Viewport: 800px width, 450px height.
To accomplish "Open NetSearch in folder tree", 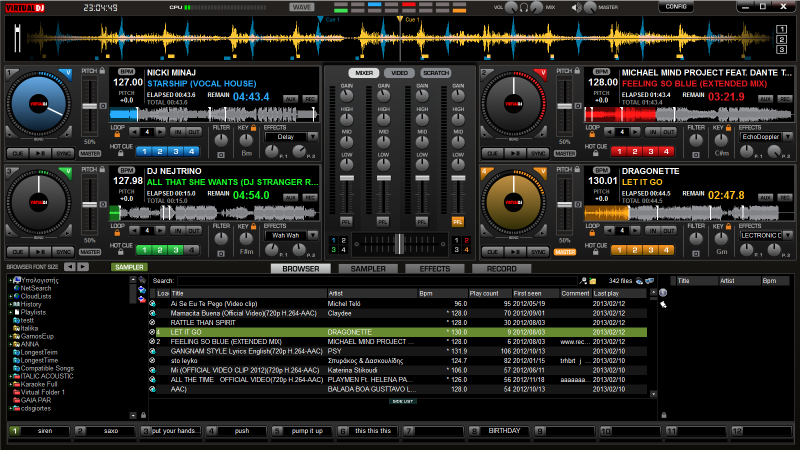I will [x=35, y=288].
